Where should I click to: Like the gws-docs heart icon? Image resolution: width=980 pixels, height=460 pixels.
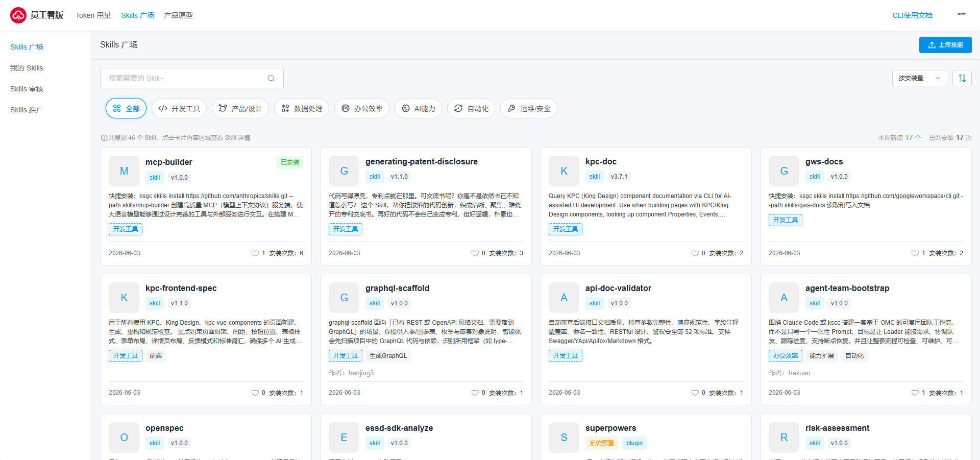(915, 253)
